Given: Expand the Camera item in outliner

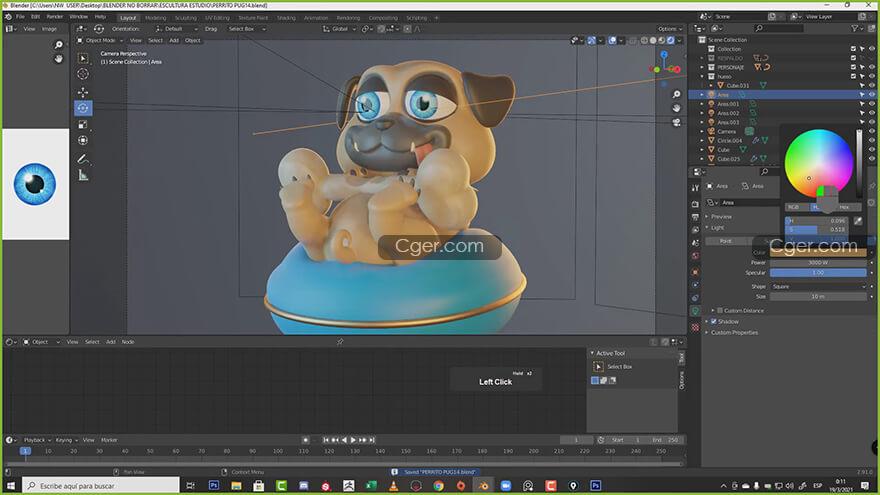Looking at the screenshot, I should pyautogui.click(x=702, y=131).
